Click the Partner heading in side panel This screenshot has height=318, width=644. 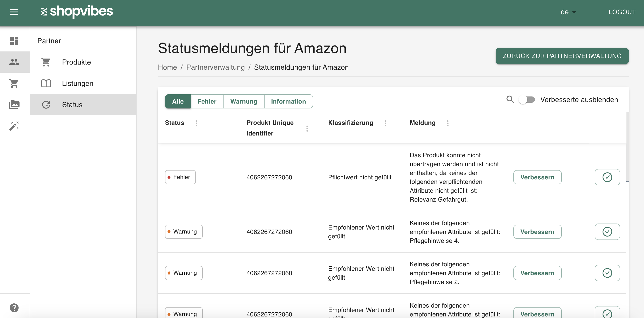pyautogui.click(x=49, y=41)
